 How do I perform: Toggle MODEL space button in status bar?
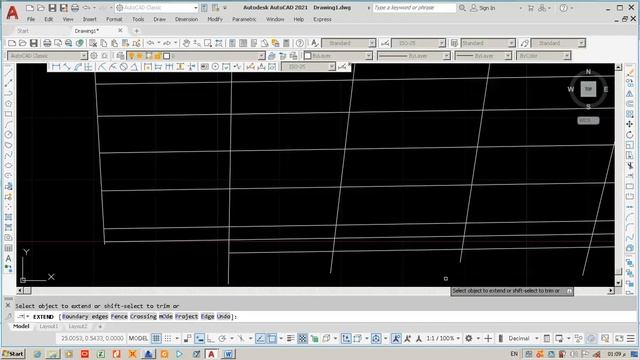[138, 338]
